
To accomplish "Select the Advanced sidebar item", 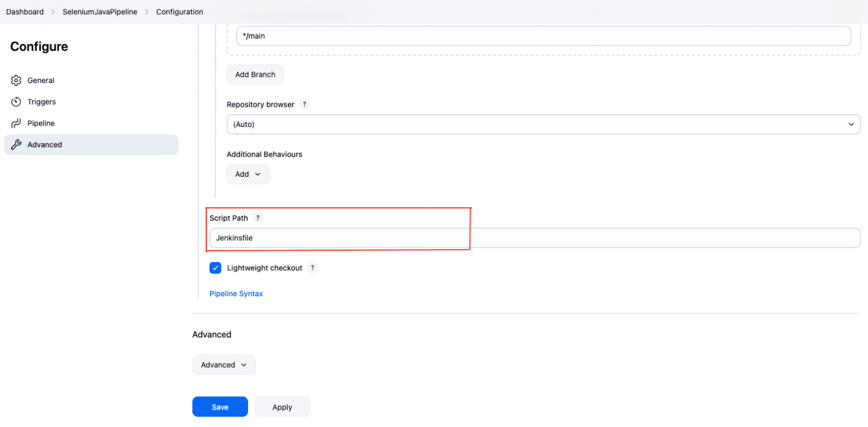I will click(x=91, y=144).
